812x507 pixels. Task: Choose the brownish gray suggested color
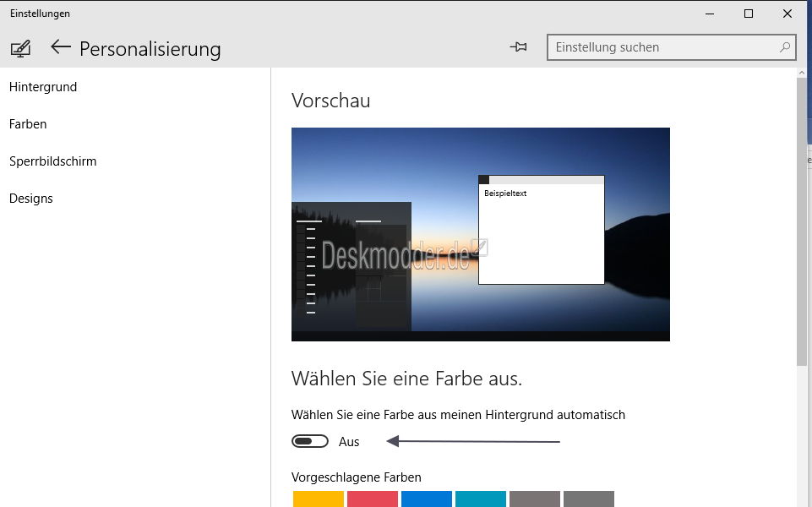[535, 499]
